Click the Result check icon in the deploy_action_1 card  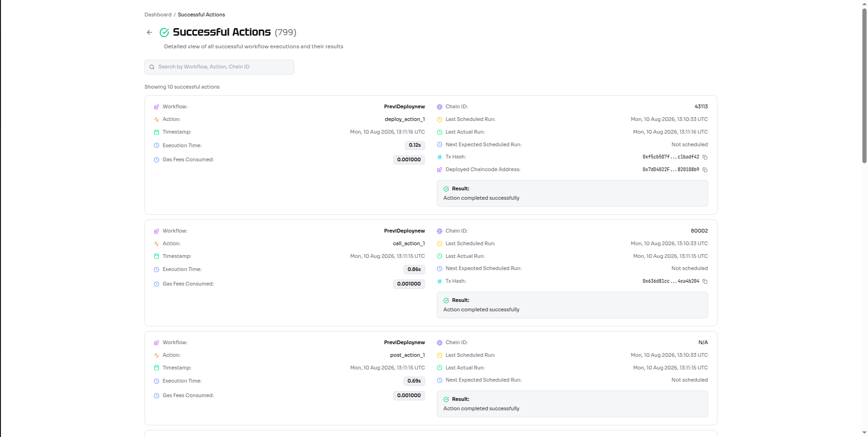click(x=446, y=189)
